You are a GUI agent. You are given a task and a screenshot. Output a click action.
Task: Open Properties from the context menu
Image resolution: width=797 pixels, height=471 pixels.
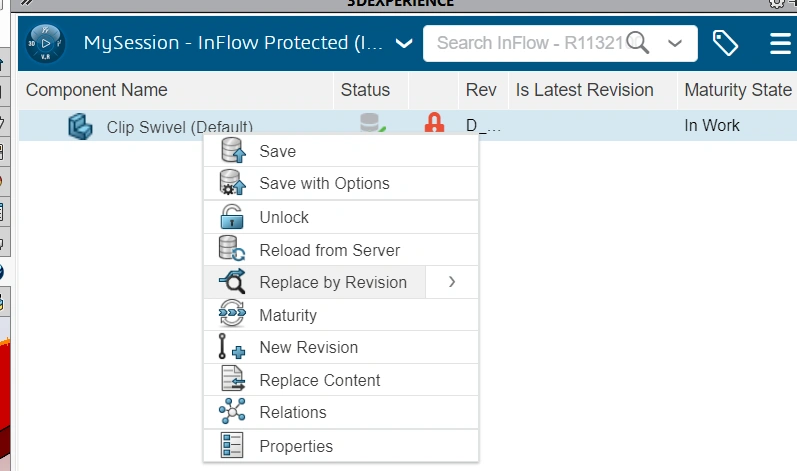[296, 446]
